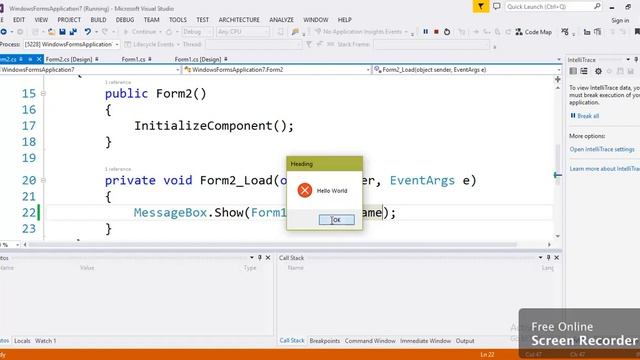Click Learn more about IntelliTrace link
This screenshot has width=640, height=360.
tap(604, 169)
